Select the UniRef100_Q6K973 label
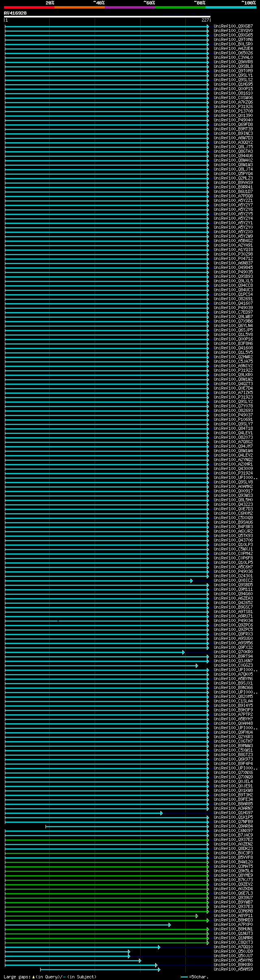This screenshot has width=260, height=980. click(233, 759)
